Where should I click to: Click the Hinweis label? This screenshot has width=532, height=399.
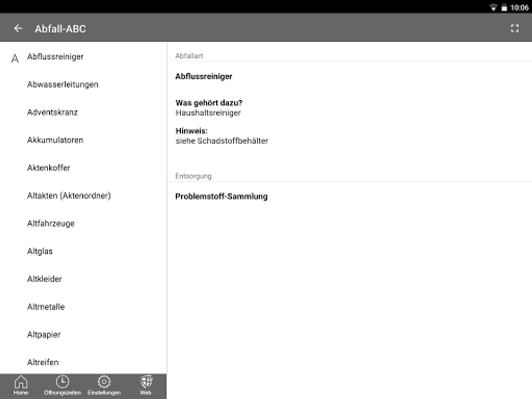pyautogui.click(x=192, y=131)
